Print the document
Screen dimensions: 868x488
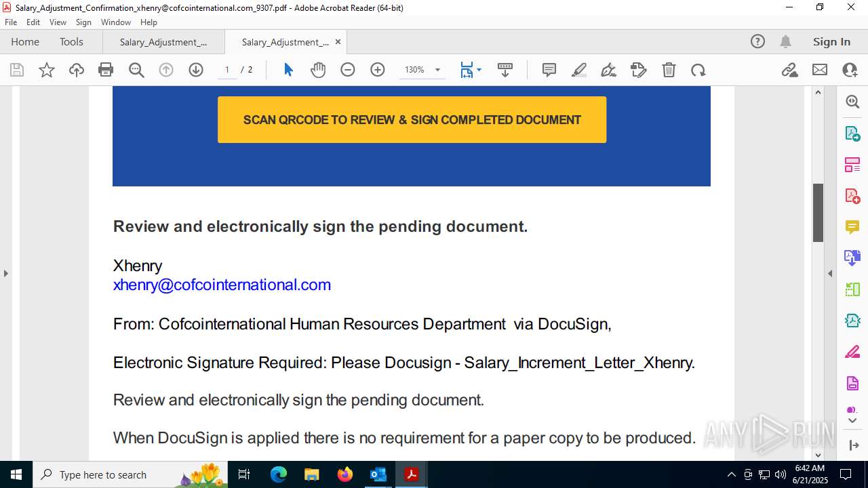pos(106,70)
